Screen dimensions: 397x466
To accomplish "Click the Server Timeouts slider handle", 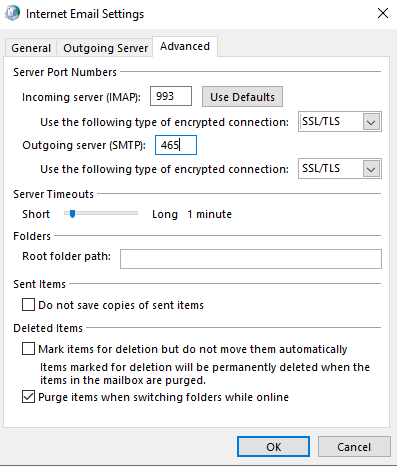I will [72, 214].
